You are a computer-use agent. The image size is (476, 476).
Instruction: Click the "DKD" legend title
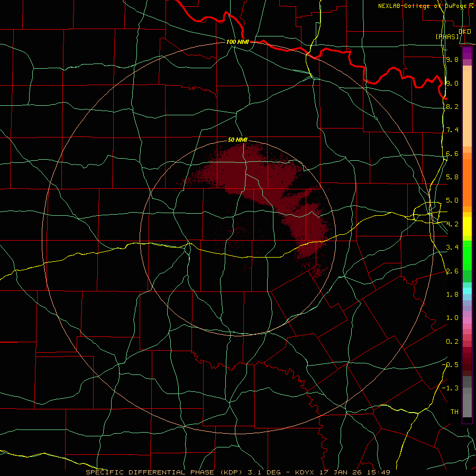click(x=464, y=32)
